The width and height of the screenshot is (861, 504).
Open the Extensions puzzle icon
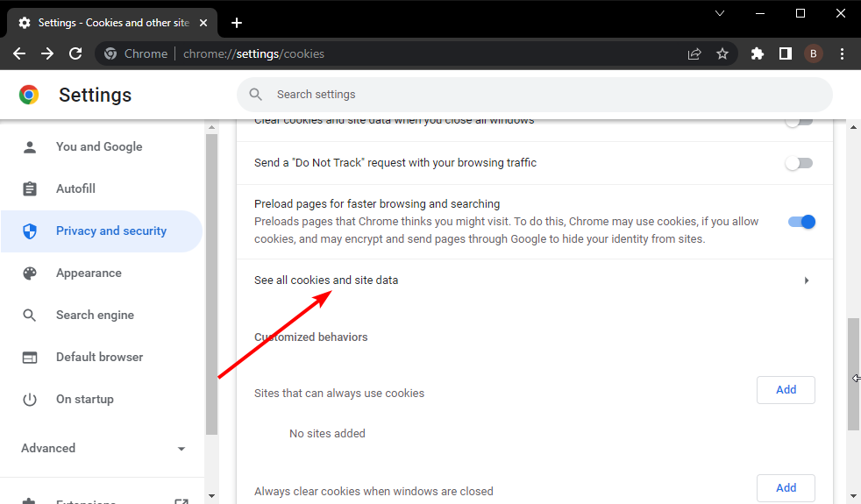[x=758, y=53]
